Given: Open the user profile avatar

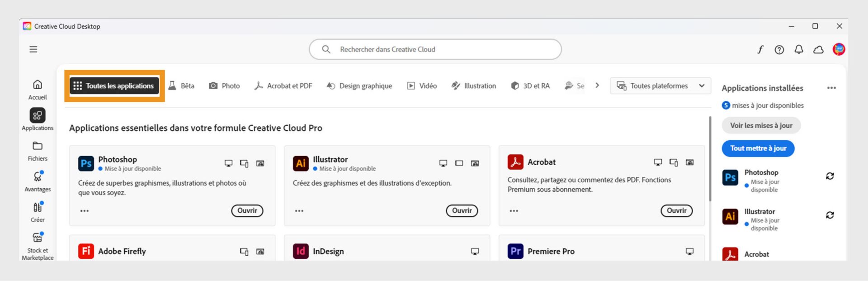Looking at the screenshot, I should click(x=839, y=49).
